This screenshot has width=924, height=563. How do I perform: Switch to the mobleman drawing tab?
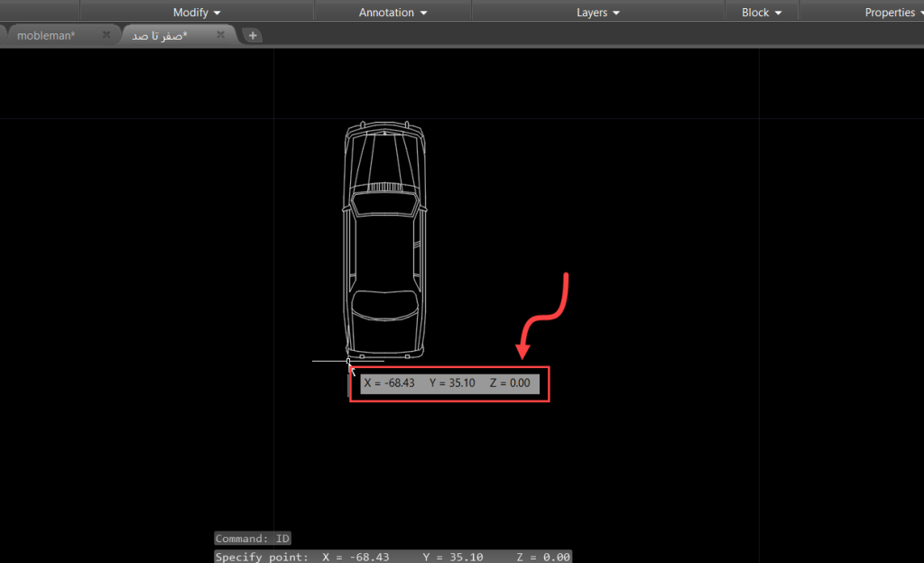tap(46, 35)
